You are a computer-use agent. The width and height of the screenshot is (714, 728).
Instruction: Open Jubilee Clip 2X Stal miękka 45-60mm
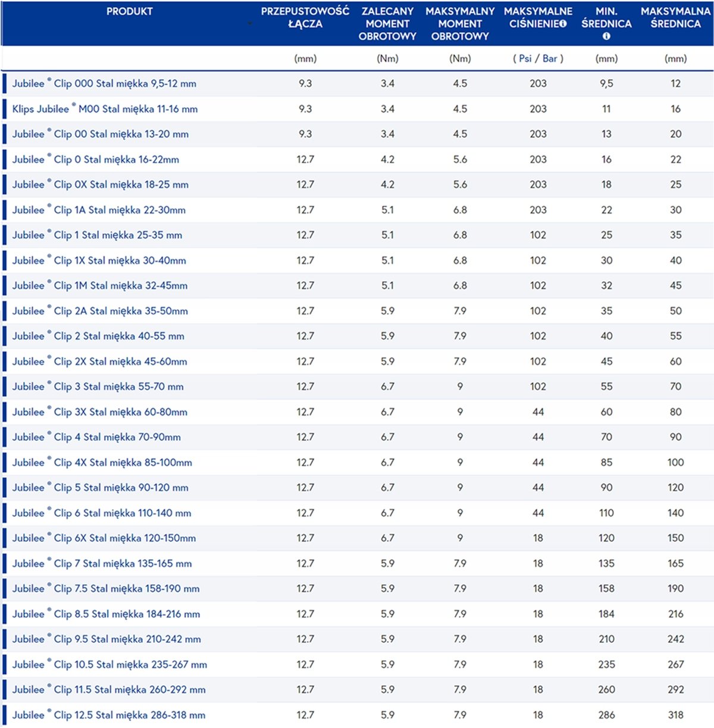coord(100,362)
